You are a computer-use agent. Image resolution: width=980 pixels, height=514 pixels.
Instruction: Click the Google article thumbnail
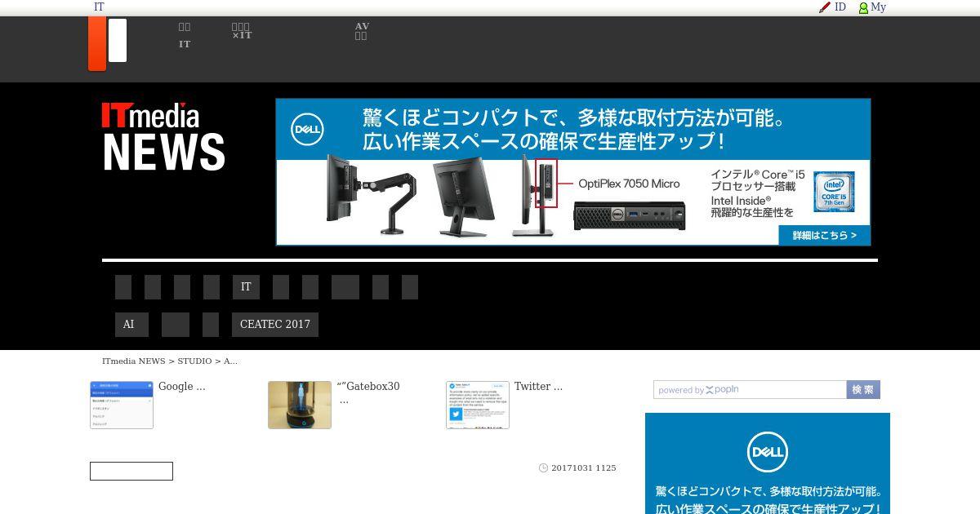[122, 405]
